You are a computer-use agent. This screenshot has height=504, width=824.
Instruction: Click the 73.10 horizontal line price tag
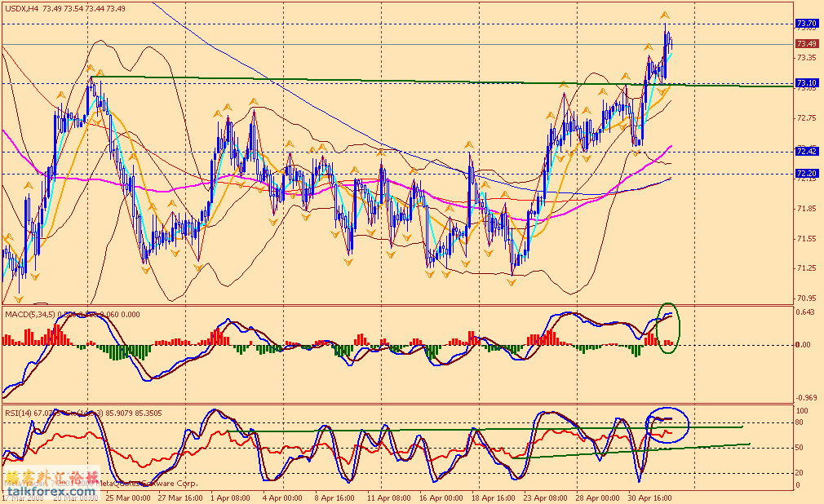806,83
